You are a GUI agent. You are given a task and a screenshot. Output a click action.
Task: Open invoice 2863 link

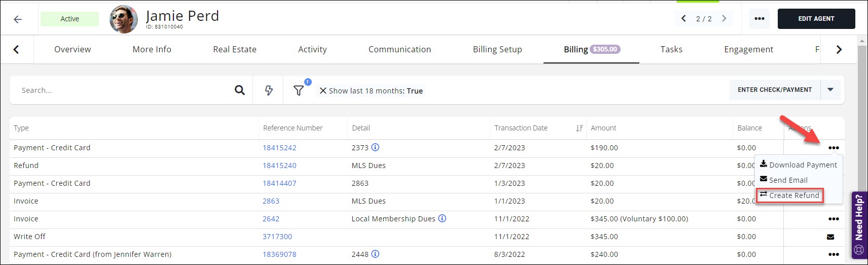271,201
